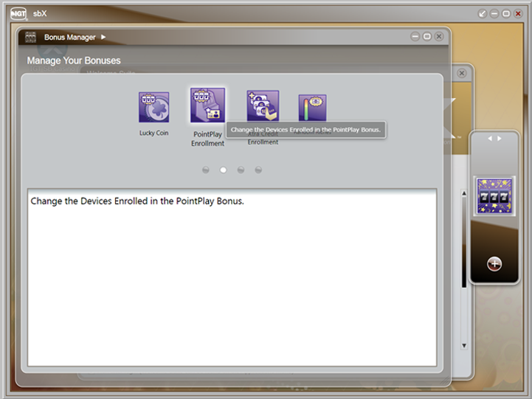Click the scroll down arrow of background window
The height and width of the screenshot is (399, 532).
(464, 345)
